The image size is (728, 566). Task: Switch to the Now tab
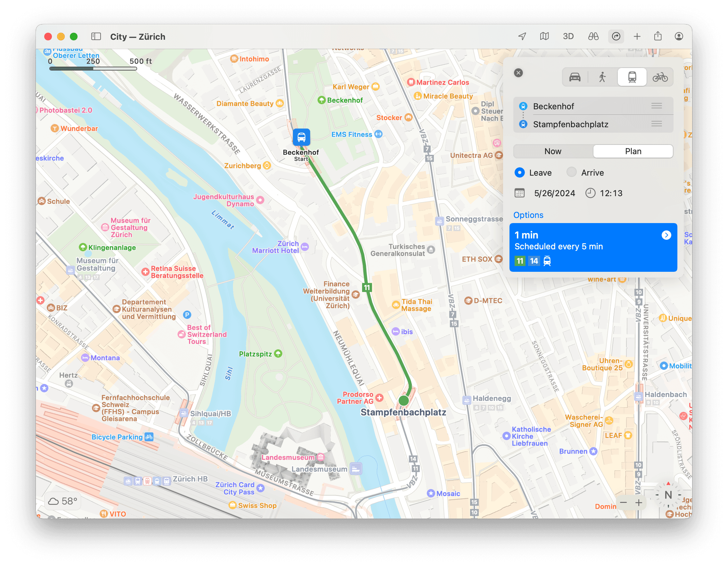pyautogui.click(x=553, y=151)
